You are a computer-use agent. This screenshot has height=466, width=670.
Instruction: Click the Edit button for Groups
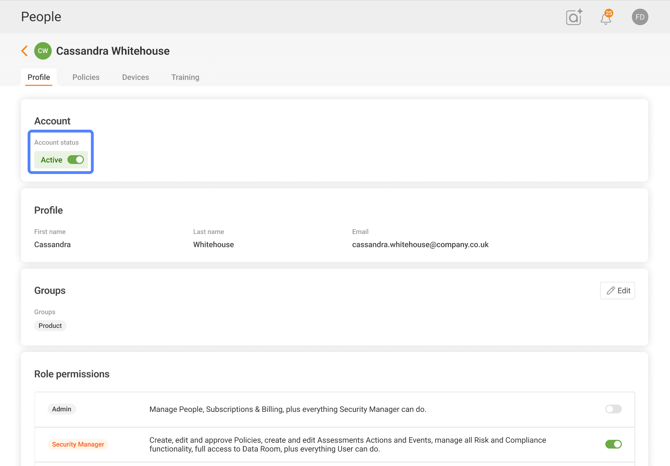click(617, 291)
